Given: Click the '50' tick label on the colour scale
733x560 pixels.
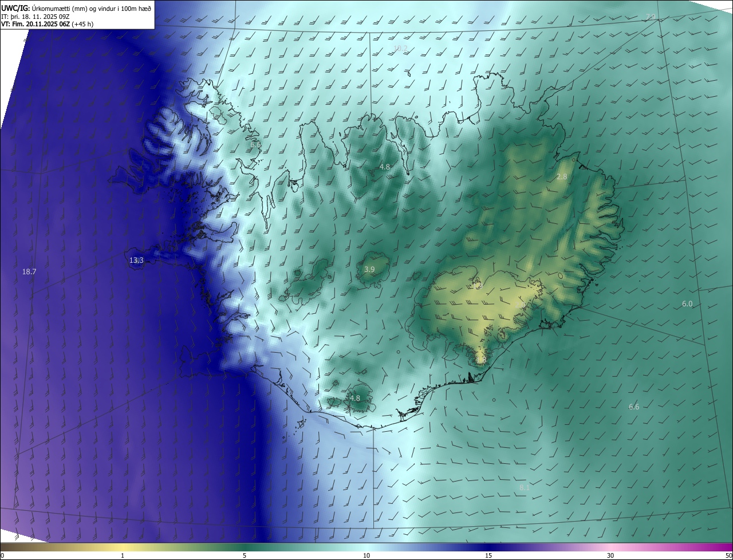Looking at the screenshot, I should (x=728, y=555).
